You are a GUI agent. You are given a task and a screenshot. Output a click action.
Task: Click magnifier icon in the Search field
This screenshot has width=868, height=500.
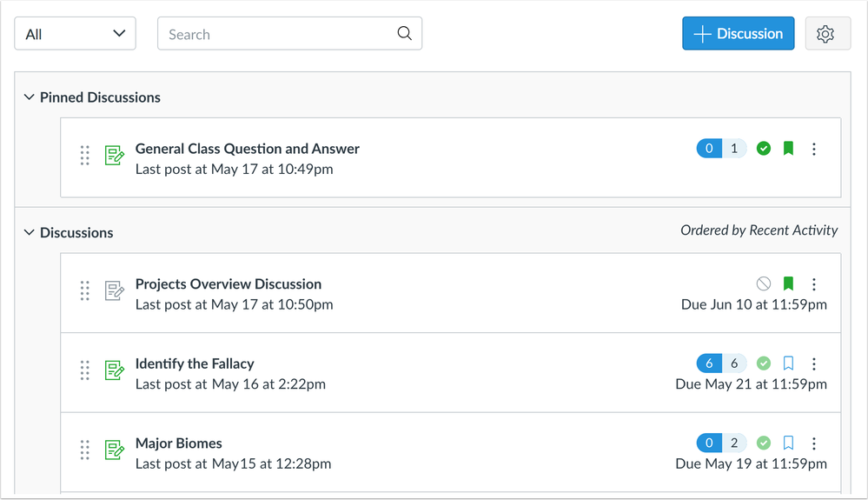(x=404, y=34)
